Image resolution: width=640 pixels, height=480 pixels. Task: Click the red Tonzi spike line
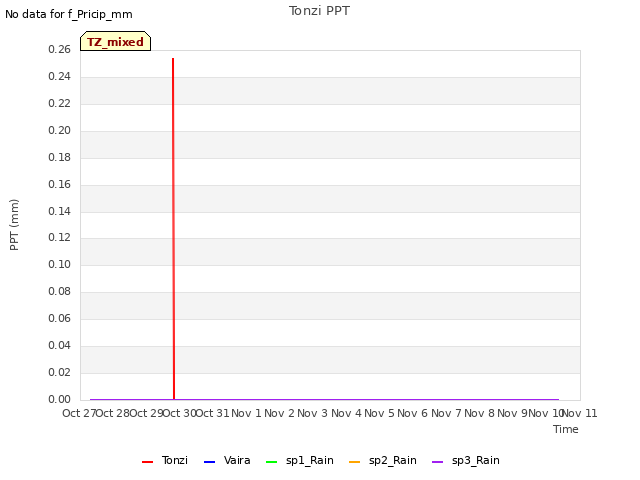(173, 229)
